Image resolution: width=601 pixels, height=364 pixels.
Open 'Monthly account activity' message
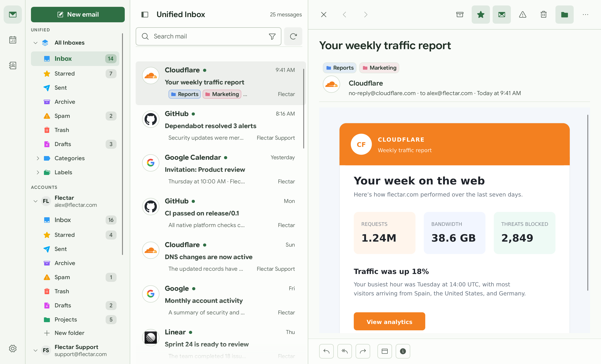221,301
